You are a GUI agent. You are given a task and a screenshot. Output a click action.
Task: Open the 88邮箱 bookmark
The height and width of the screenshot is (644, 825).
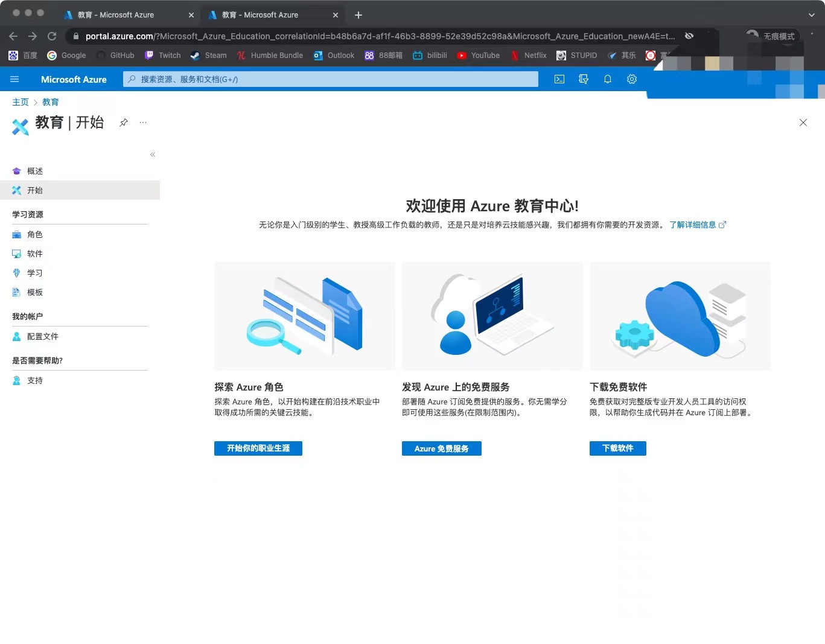tap(384, 56)
